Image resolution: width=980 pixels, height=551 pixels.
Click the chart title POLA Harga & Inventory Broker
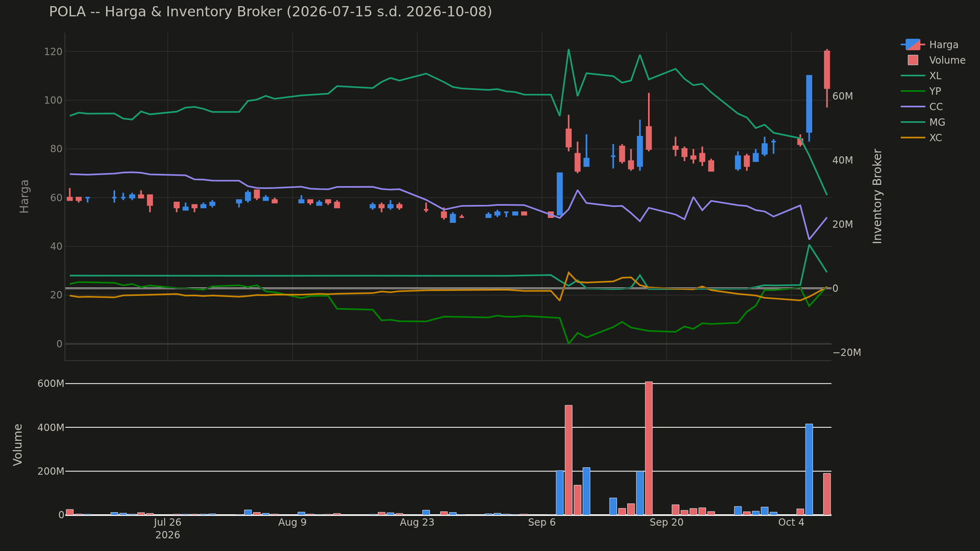click(x=270, y=12)
